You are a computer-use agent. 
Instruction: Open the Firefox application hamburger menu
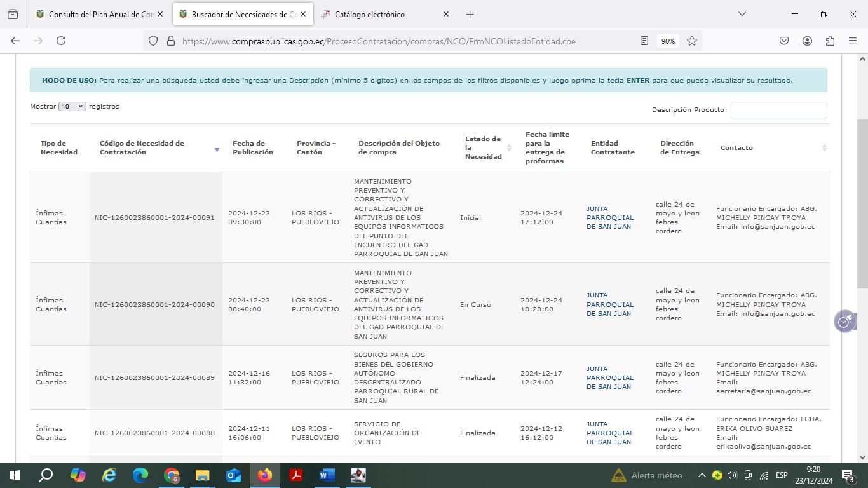tap(853, 41)
